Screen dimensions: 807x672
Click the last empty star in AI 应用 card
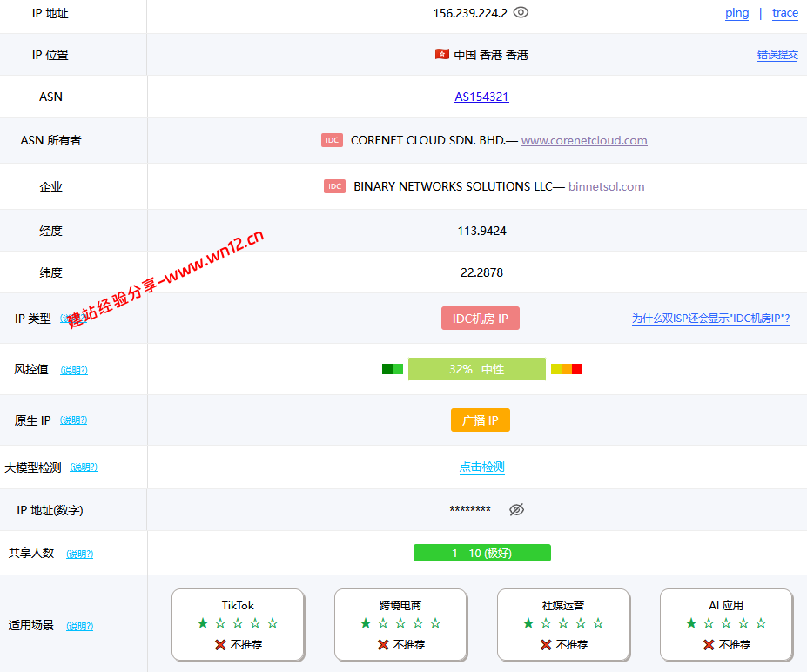pos(761,623)
